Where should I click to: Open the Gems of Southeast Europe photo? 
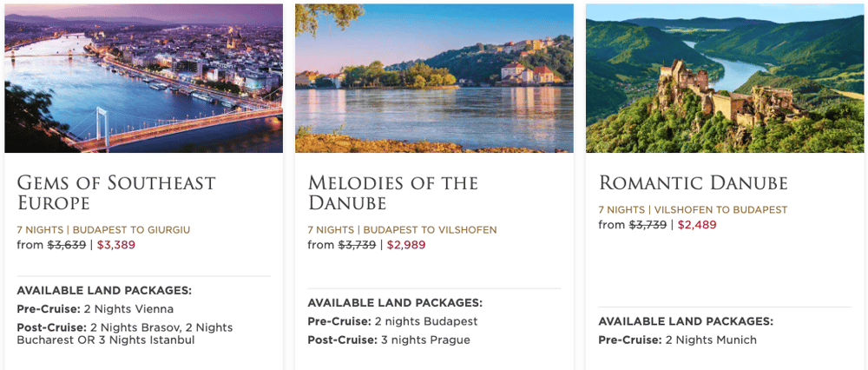pos(143,78)
